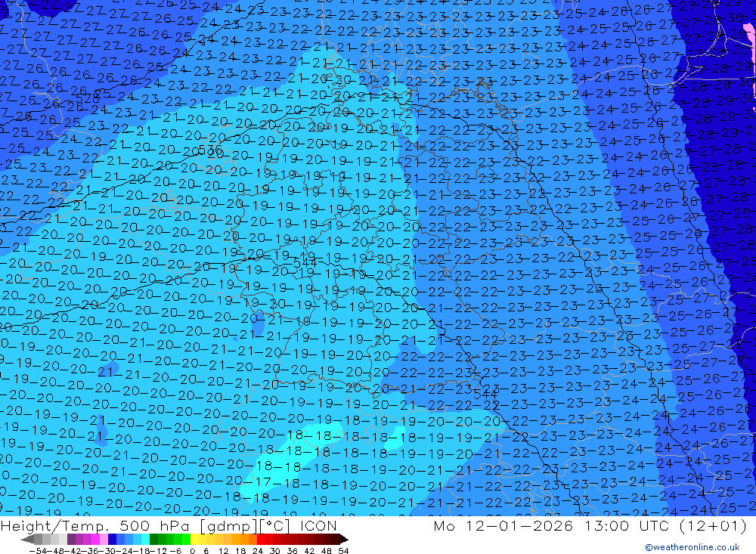Select the 0 label on temperature scale

coord(192,551)
